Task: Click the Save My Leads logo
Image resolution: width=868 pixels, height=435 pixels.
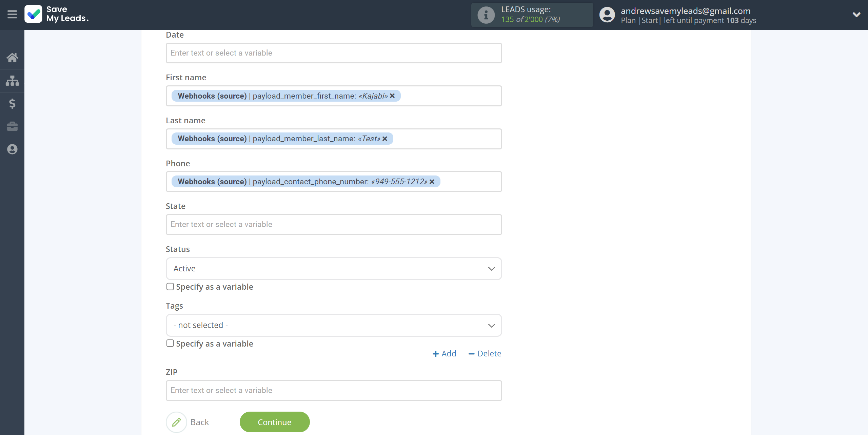Action: (x=57, y=14)
